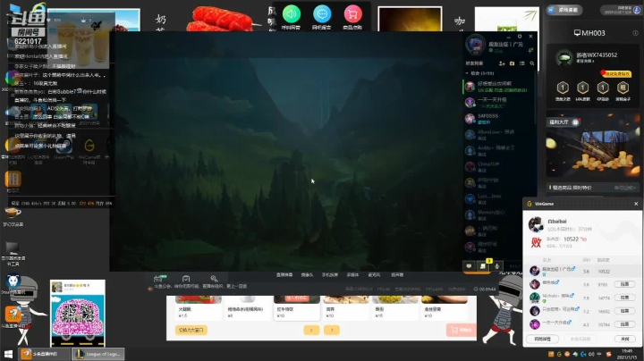Click the list view icon in friends panel

coord(522,63)
